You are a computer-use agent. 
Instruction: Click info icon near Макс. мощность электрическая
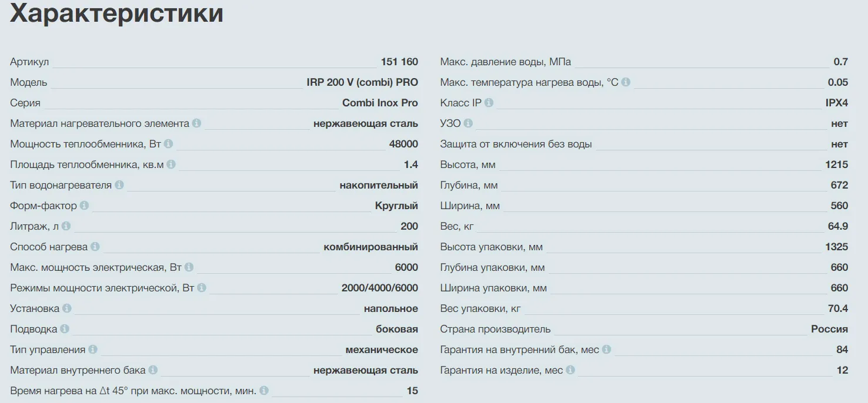[189, 267]
